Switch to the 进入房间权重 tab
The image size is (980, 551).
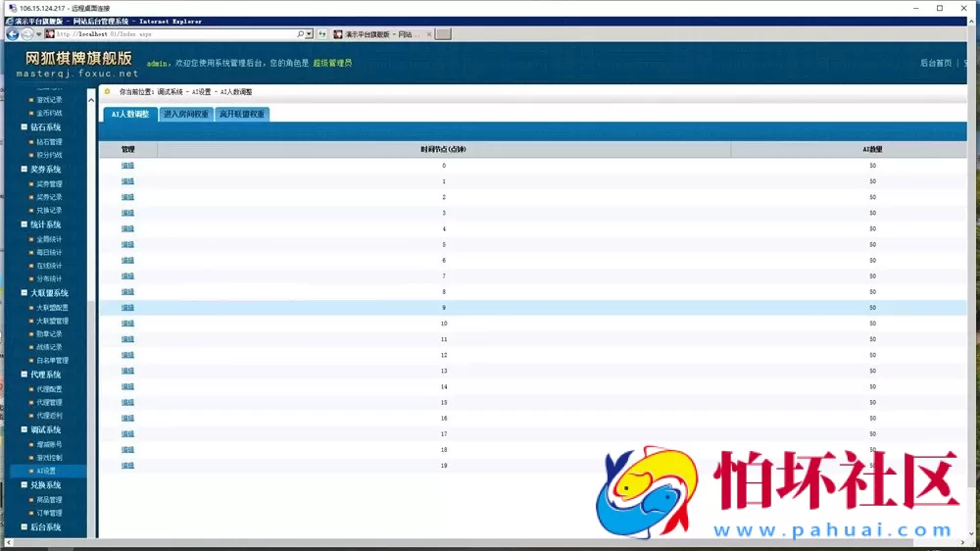(x=185, y=114)
